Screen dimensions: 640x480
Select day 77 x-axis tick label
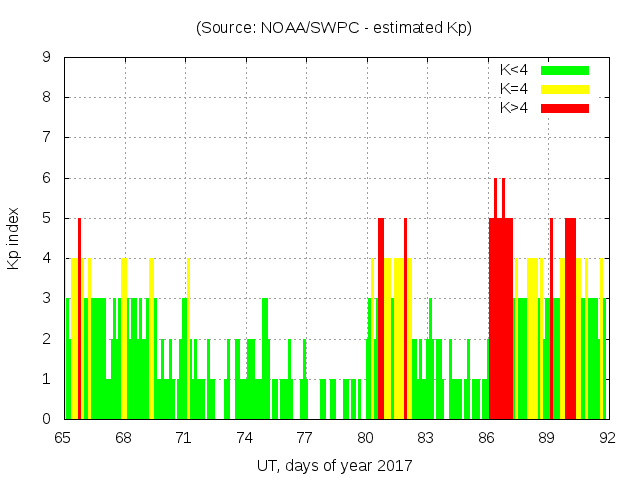coord(304,437)
